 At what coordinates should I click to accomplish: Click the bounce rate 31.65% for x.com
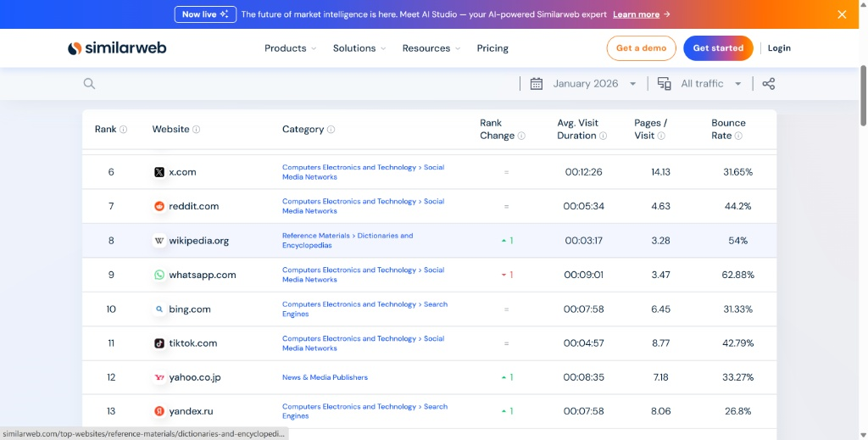coord(738,172)
